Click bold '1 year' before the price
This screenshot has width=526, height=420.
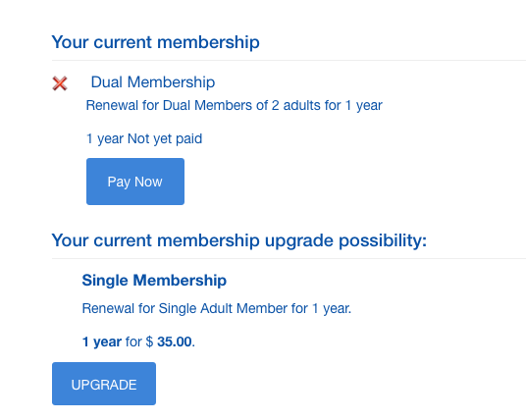102,341
